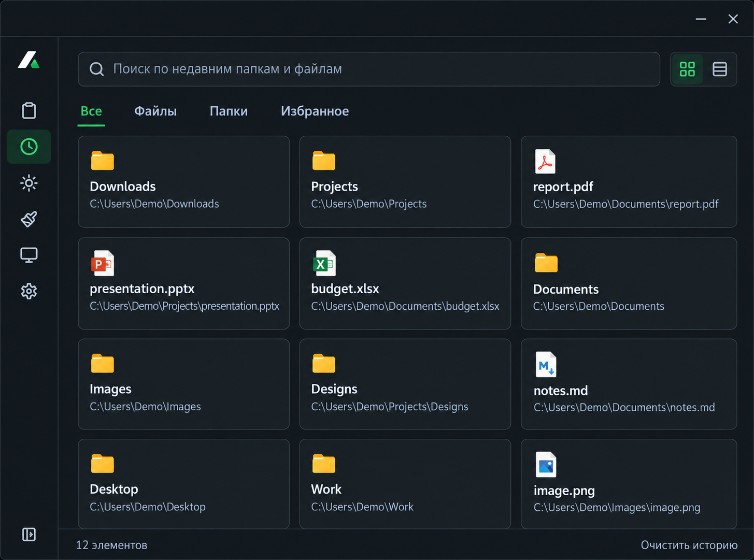Click the notes.md file name

click(561, 391)
